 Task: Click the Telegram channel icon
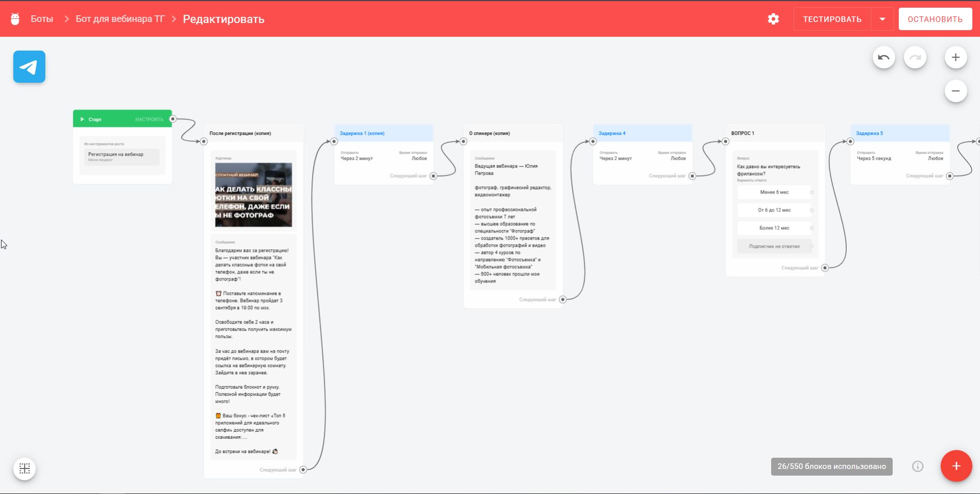pos(29,66)
